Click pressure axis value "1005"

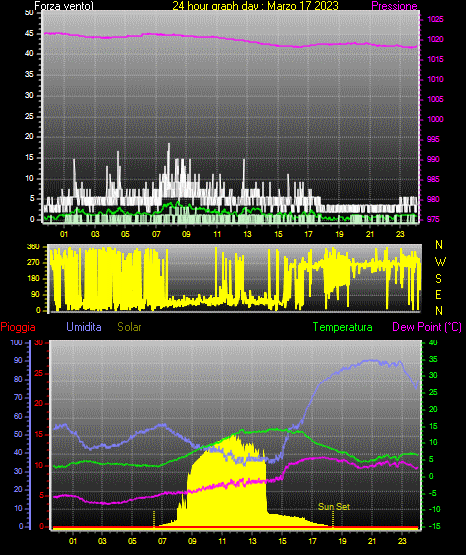435,99
